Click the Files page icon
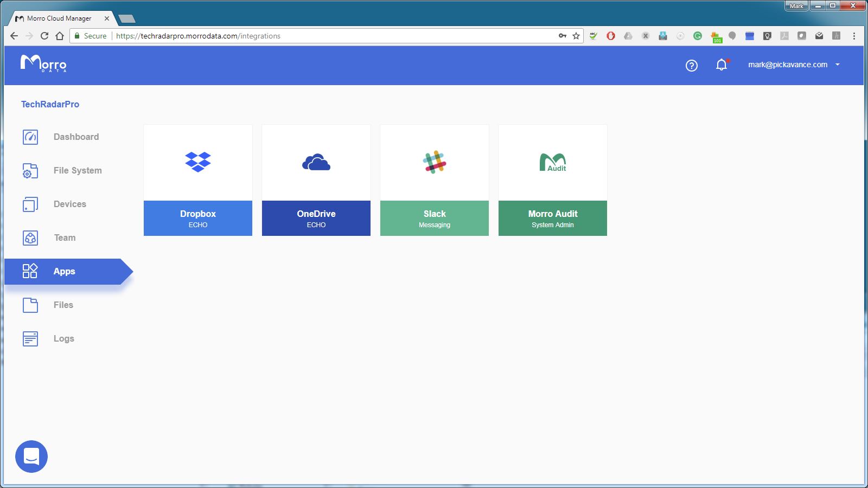868x488 pixels. (30, 305)
